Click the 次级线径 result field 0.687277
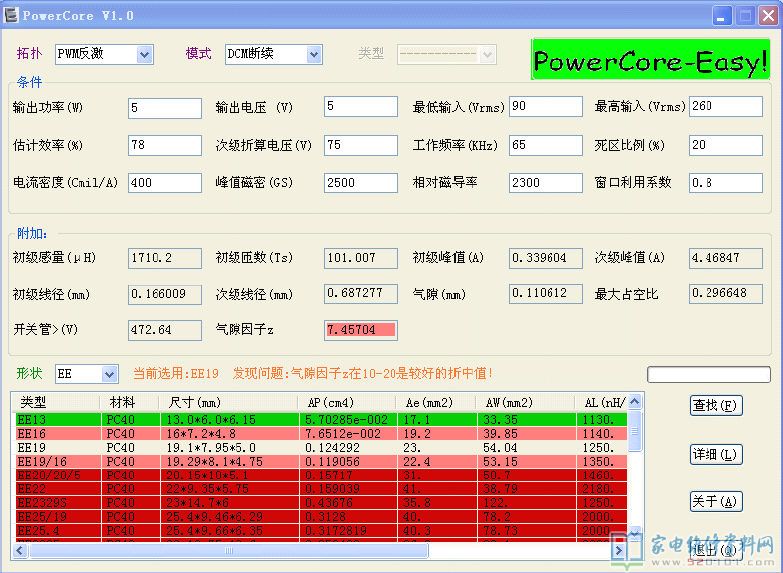This screenshot has width=783, height=573. click(x=361, y=294)
